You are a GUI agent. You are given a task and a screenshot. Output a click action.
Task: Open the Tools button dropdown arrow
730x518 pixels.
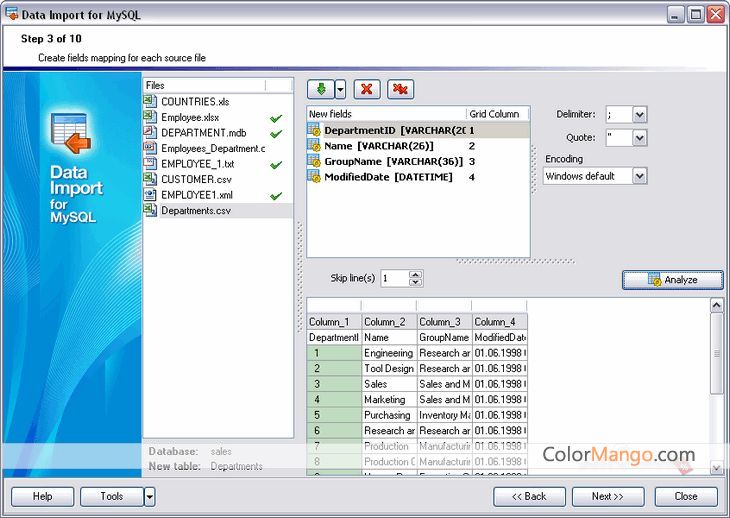149,497
